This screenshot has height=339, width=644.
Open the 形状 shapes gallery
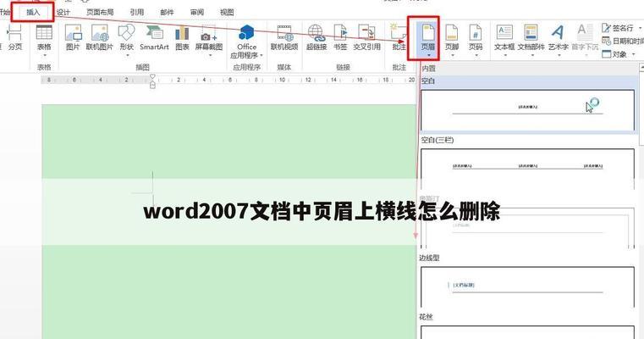point(126,41)
